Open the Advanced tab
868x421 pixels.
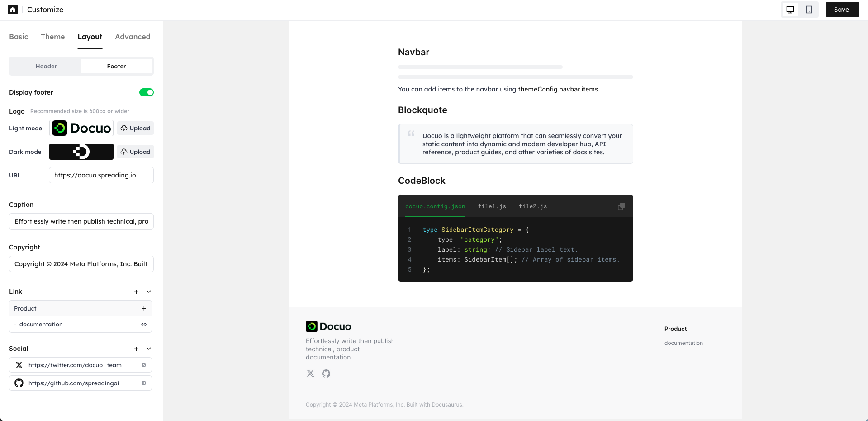pos(133,37)
